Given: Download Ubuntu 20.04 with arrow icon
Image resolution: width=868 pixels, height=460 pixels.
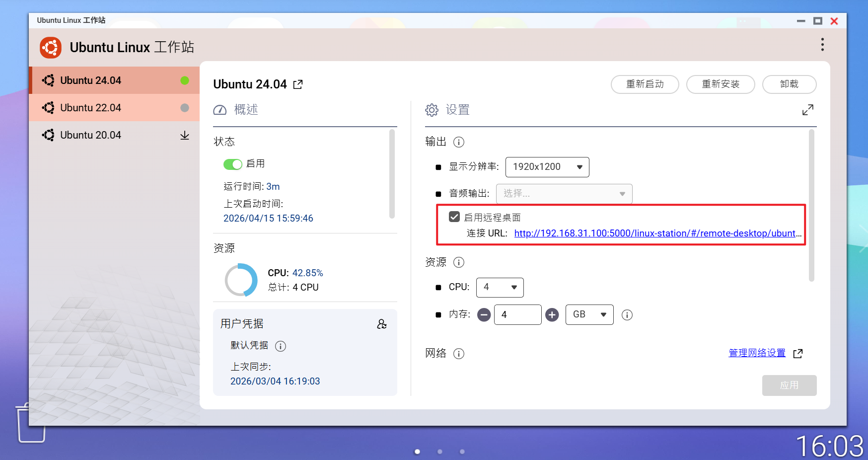Looking at the screenshot, I should click(x=185, y=135).
